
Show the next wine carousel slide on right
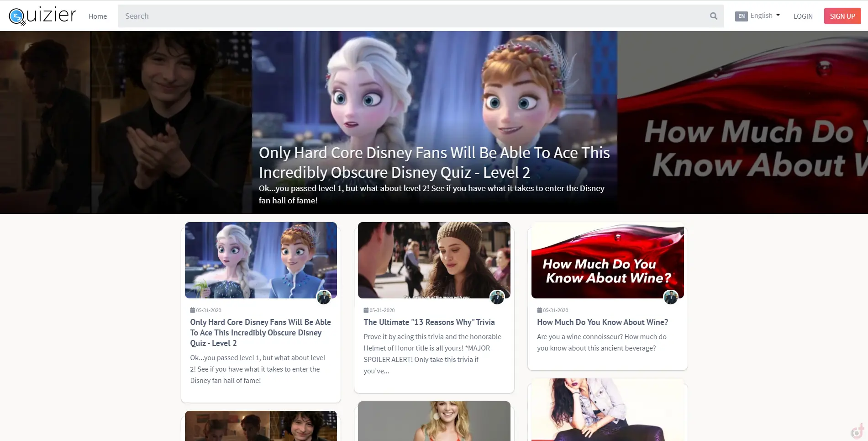pos(742,122)
